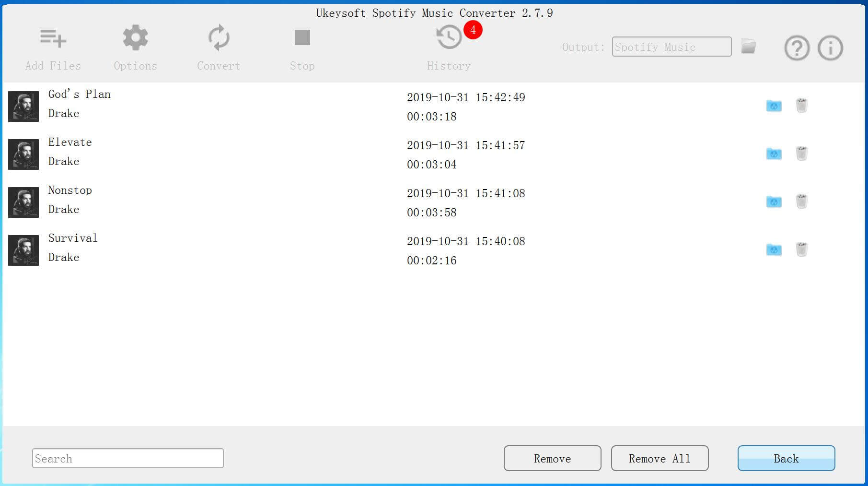Click duration 00:03:04
868x486 pixels.
point(432,165)
